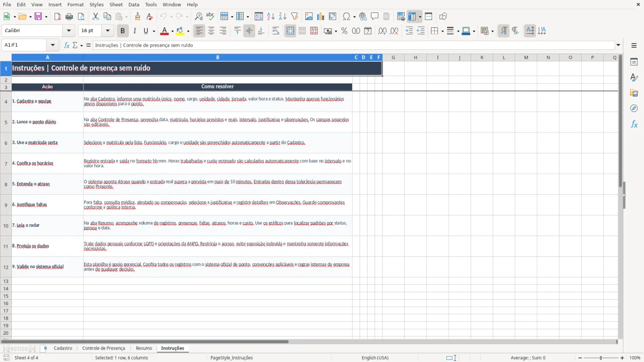644x362 pixels.
Task: Open the Sidebar Gallery icon
Action: (634, 93)
